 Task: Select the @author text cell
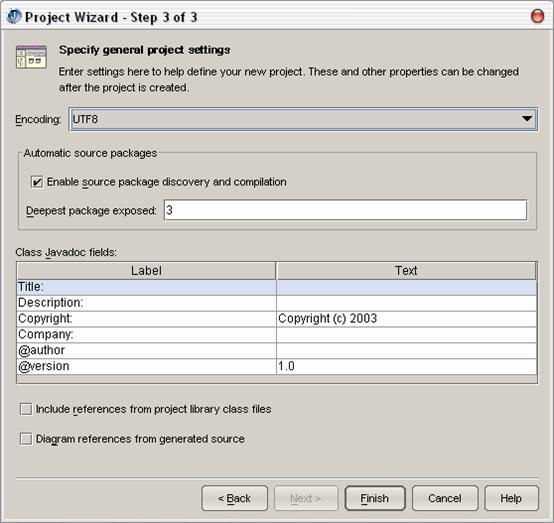pyautogui.click(x=406, y=351)
